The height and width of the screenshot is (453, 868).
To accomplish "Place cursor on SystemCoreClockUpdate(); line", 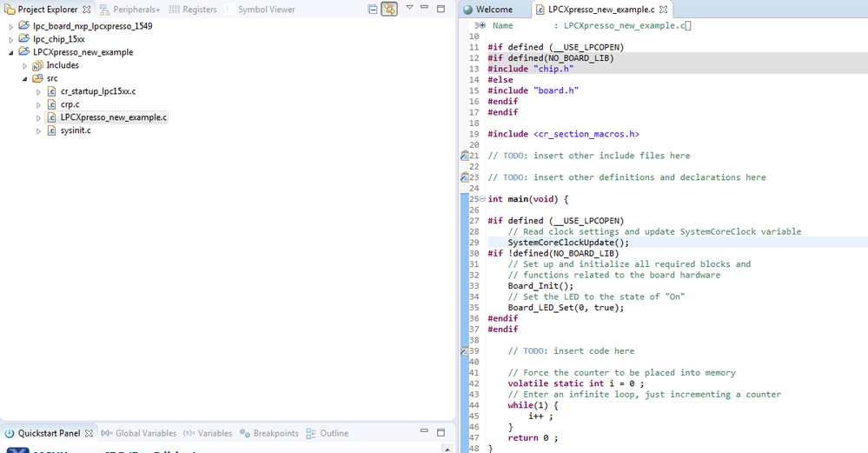I will [568, 243].
